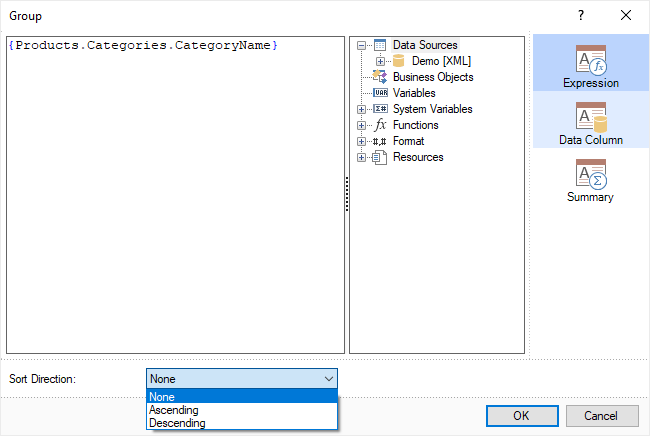650x436 pixels.
Task: Expand the System Variables node
Action: pyautogui.click(x=362, y=109)
